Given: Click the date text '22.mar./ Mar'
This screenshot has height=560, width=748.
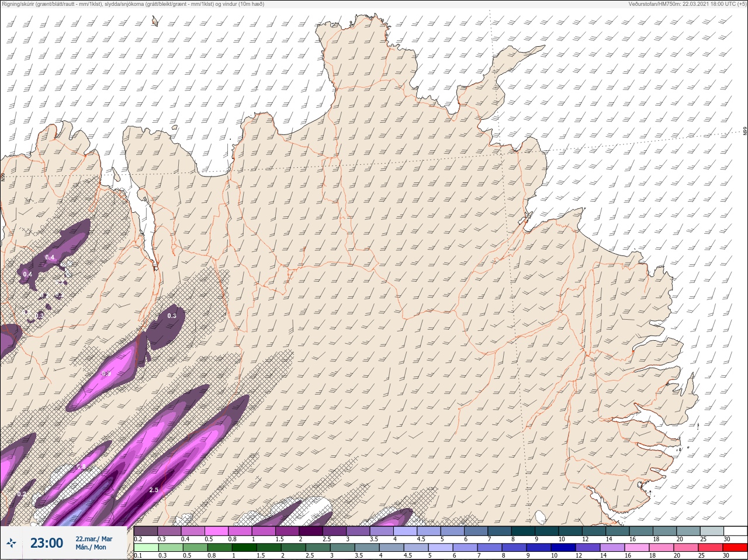Looking at the screenshot, I should tap(93, 538).
